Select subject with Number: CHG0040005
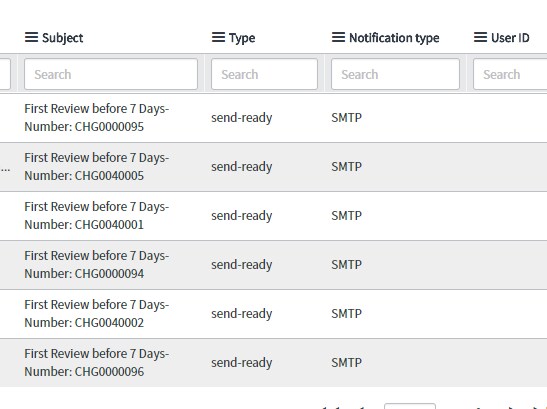The width and height of the screenshot is (547, 409). [x=97, y=166]
